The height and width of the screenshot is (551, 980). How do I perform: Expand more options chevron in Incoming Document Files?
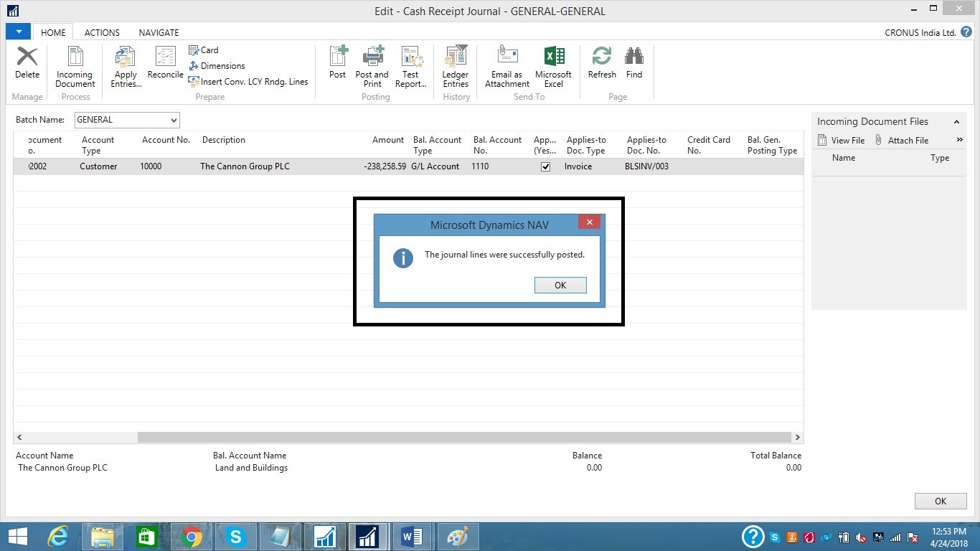pos(960,140)
